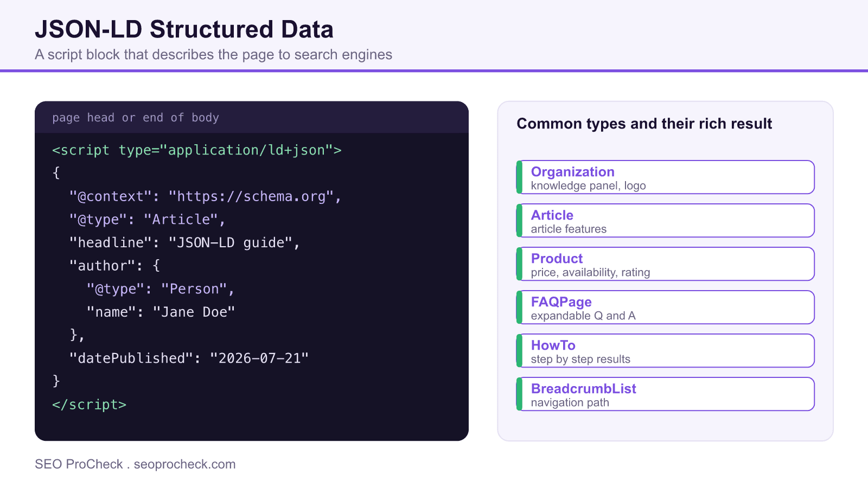Click the closing </script> tag

pos(90,404)
